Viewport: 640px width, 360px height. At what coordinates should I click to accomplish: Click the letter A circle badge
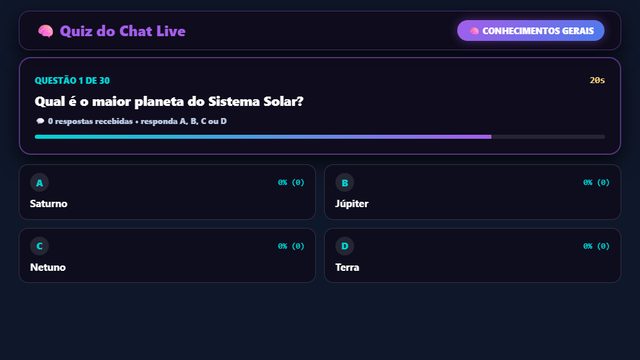pos(40,183)
